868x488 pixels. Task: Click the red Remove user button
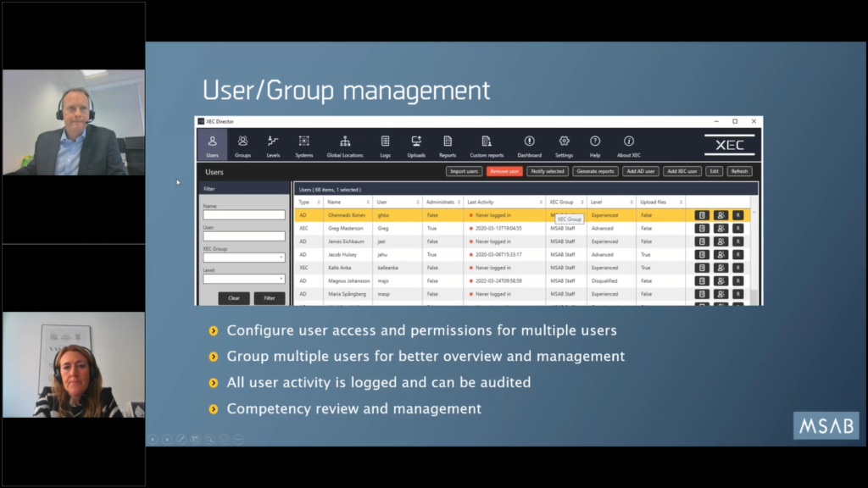pos(504,171)
